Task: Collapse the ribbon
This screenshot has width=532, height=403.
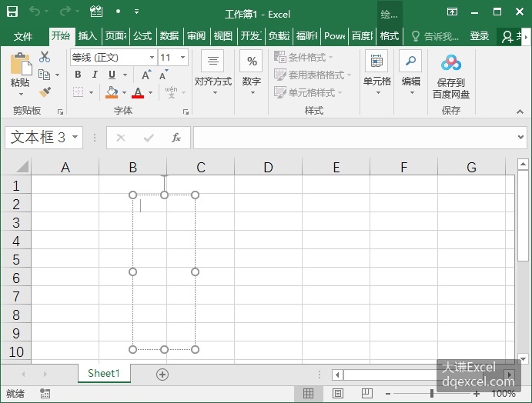Action: [x=520, y=112]
